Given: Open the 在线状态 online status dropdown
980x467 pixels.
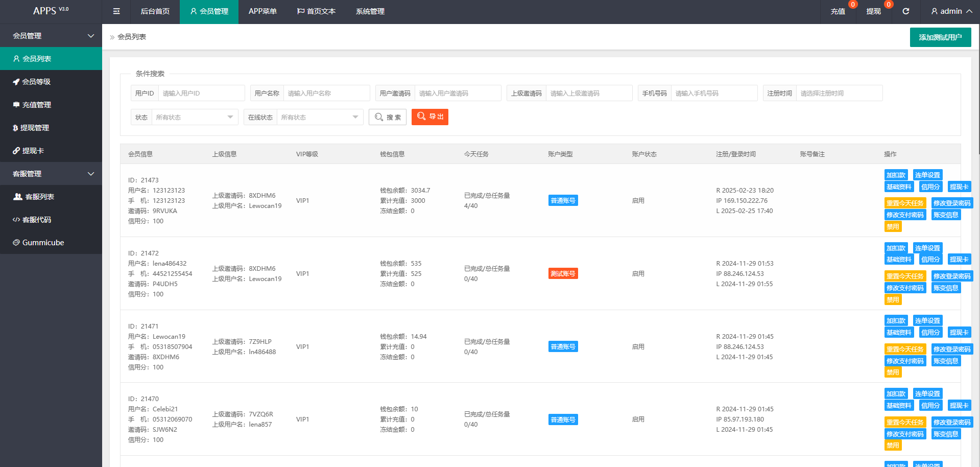Looking at the screenshot, I should [319, 118].
